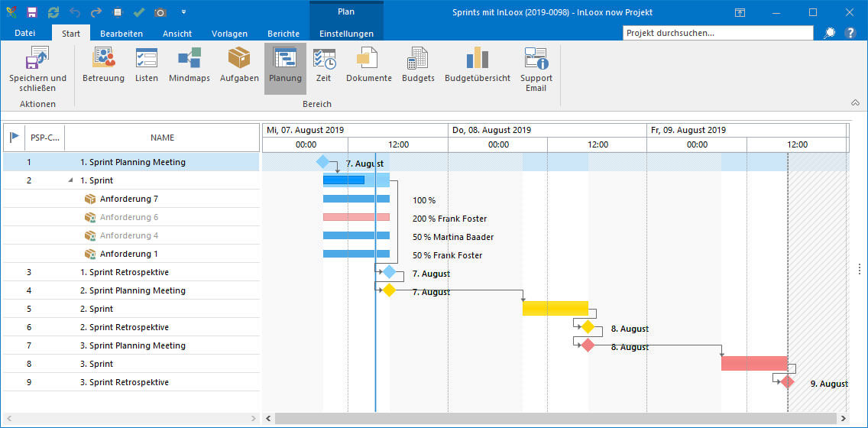868x428 pixels.
Task: Open ribbon display options in title bar
Action: pyautogui.click(x=740, y=12)
